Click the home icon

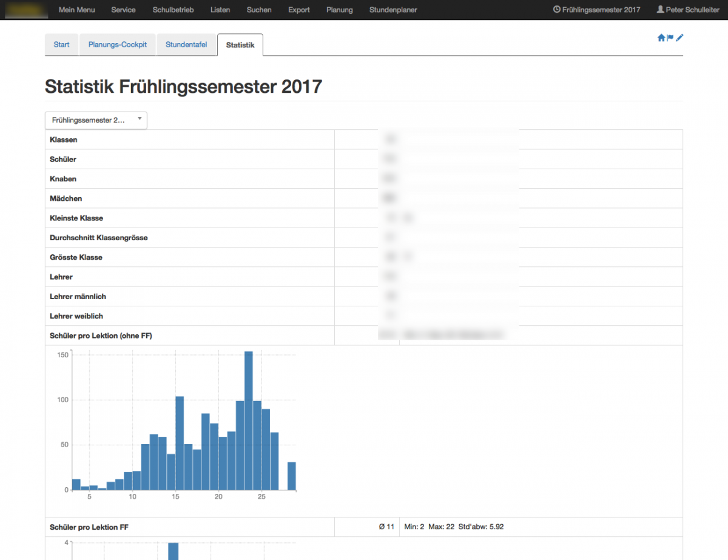661,38
